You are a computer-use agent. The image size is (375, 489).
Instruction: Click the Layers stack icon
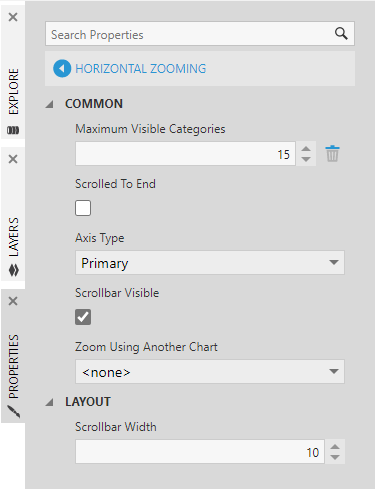point(14,270)
